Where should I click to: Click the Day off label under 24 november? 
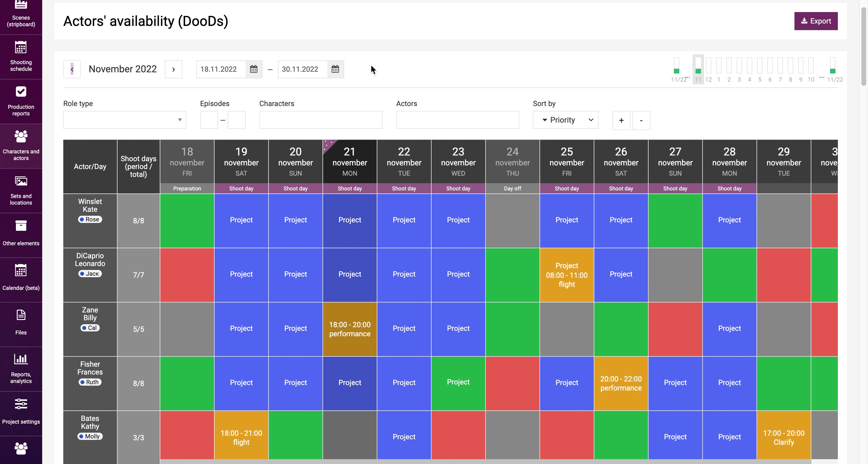pyautogui.click(x=512, y=188)
